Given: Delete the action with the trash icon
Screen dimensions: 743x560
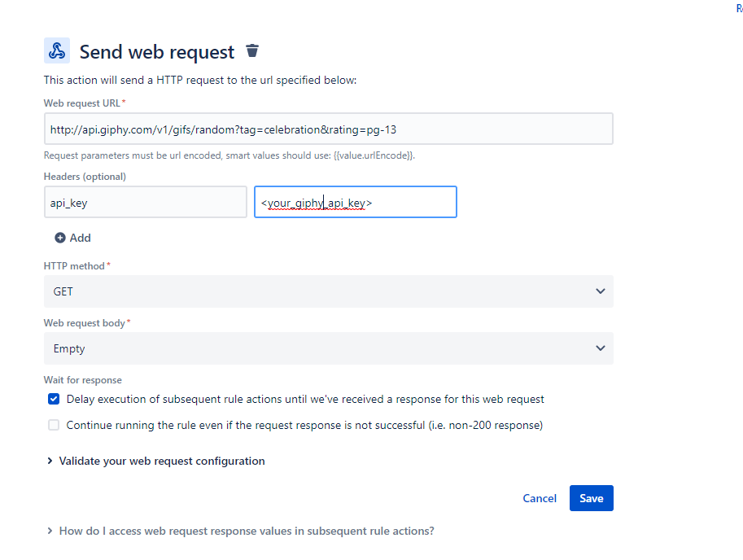Looking at the screenshot, I should (x=252, y=51).
